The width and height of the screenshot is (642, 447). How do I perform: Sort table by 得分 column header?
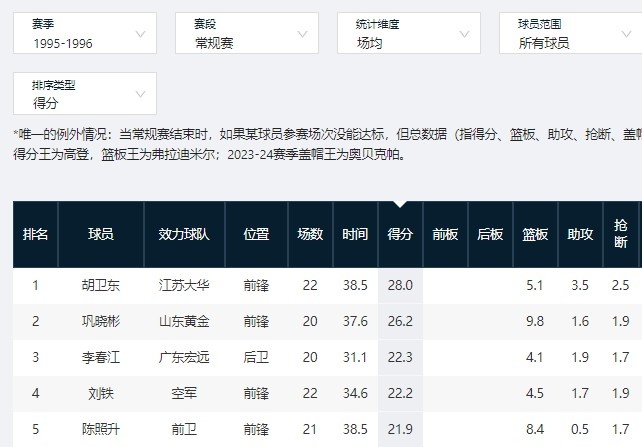coord(400,234)
